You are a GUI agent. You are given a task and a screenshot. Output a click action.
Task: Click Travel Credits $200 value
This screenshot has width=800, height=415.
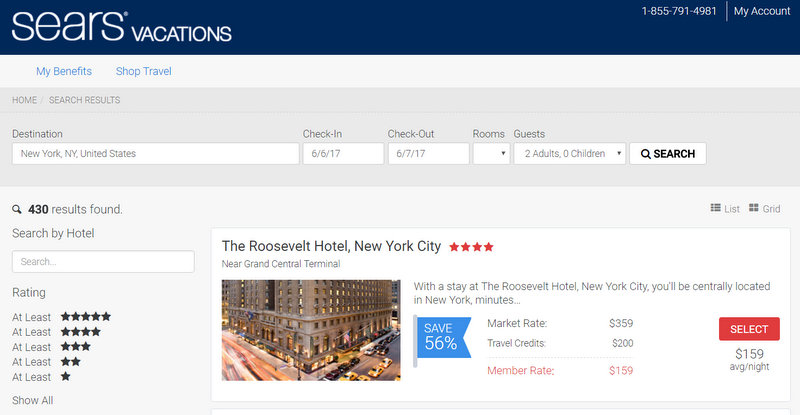click(622, 343)
